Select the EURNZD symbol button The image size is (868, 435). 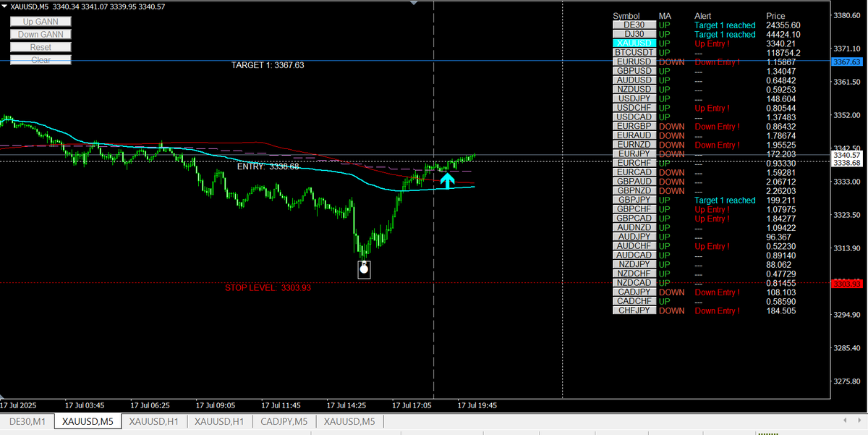click(x=634, y=145)
